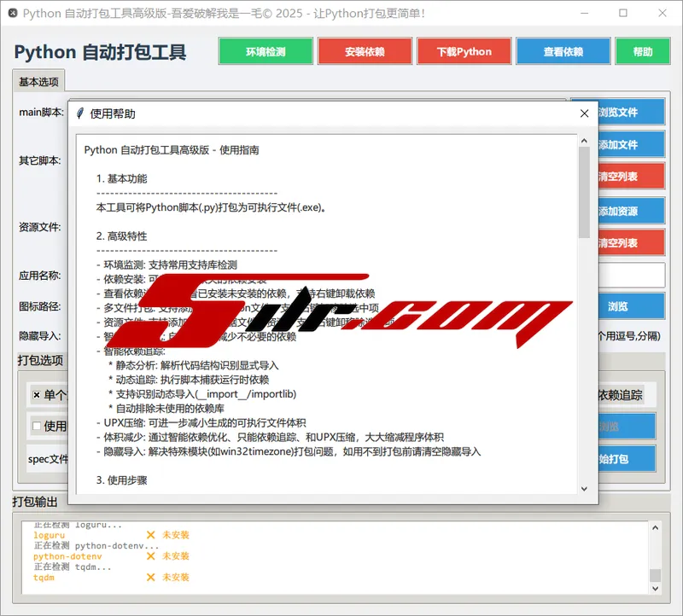Click the '静态分析' help line
The image size is (683, 616).
(194, 365)
